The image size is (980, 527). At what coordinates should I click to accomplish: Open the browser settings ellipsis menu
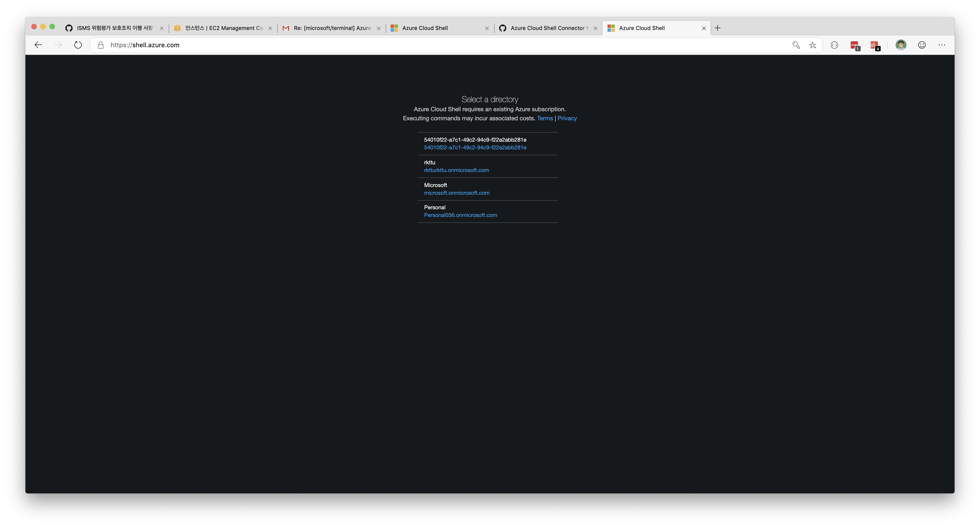click(942, 45)
